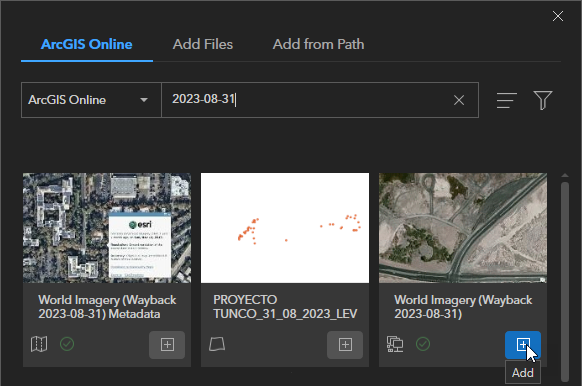Open the filter funnel icon
The width and height of the screenshot is (582, 386).
click(543, 100)
